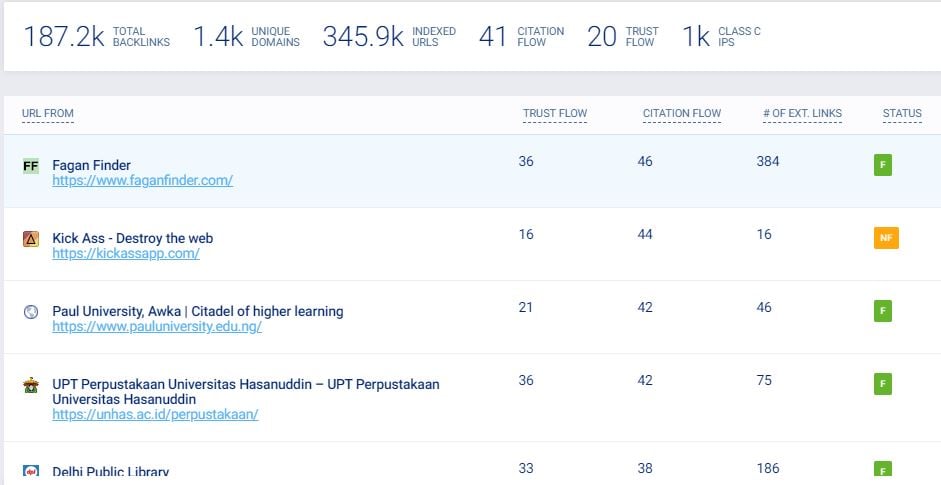This screenshot has width=941, height=485.
Task: Sort by the URL FROM column header
Action: click(x=48, y=114)
